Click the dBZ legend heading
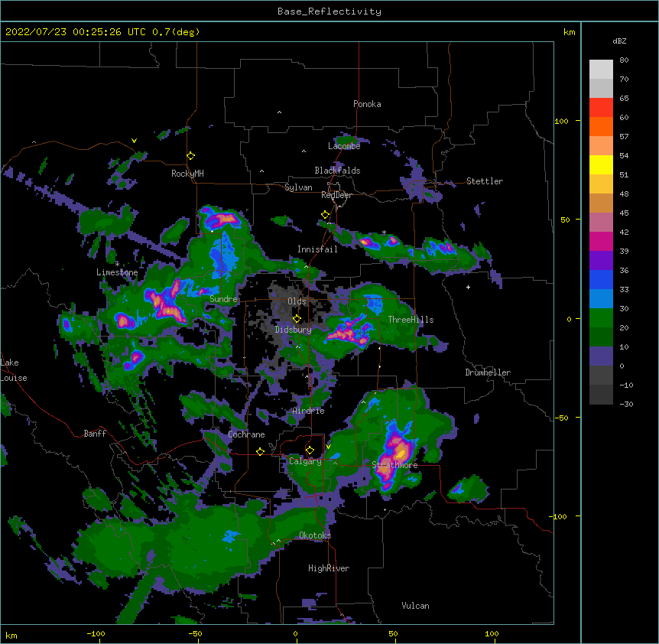Image resolution: width=659 pixels, height=644 pixels. tap(619, 41)
